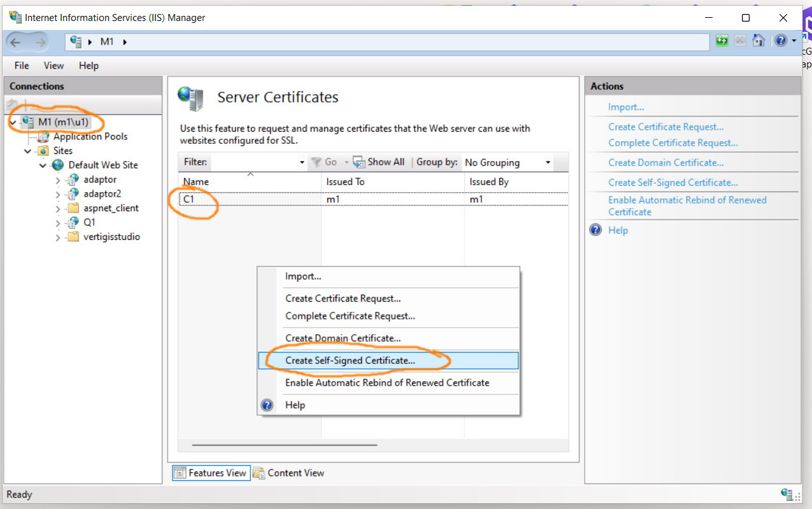The height and width of the screenshot is (509, 812).
Task: Click the IIS icon in the status bar
Action: (788, 494)
